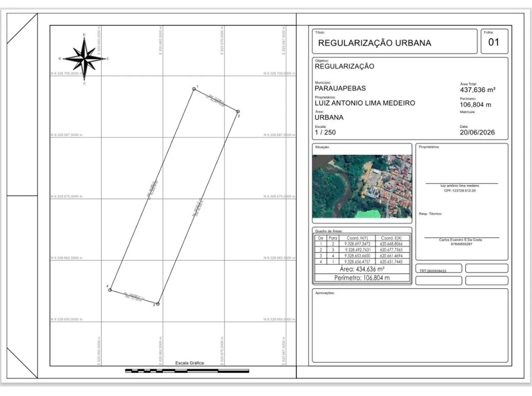Click the Coord. E(X) column header

pyautogui.click(x=391, y=238)
